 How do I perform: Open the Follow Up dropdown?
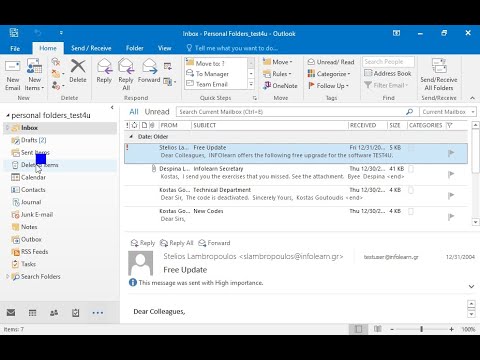[328, 86]
